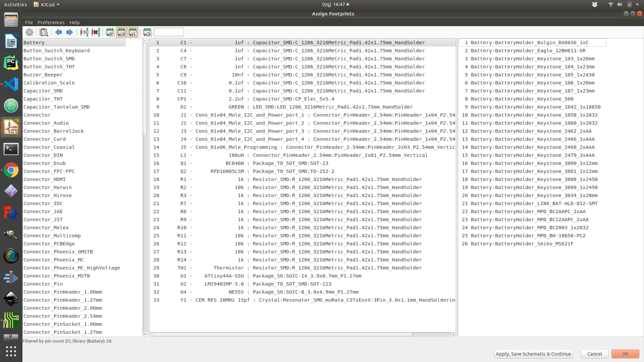644x362 pixels.
Task: Toggle filter footprints by pin count
Action: (121, 32)
